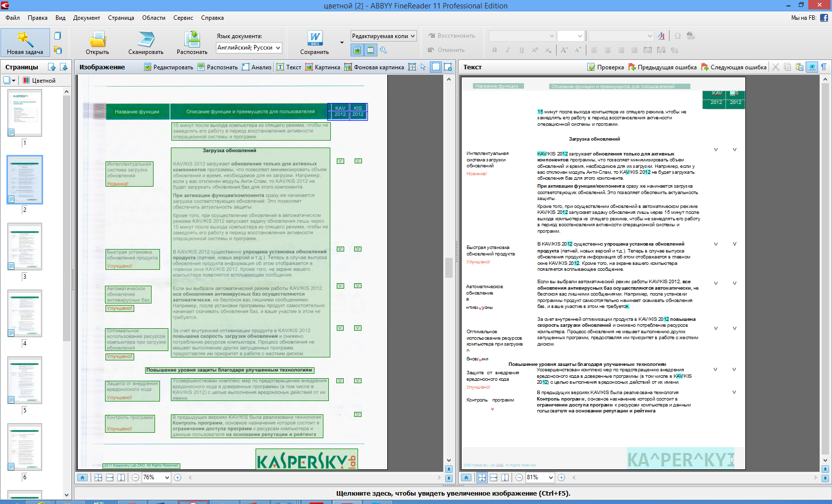
Task: Collapse the Image panel zoom pane
Action: tap(83, 478)
